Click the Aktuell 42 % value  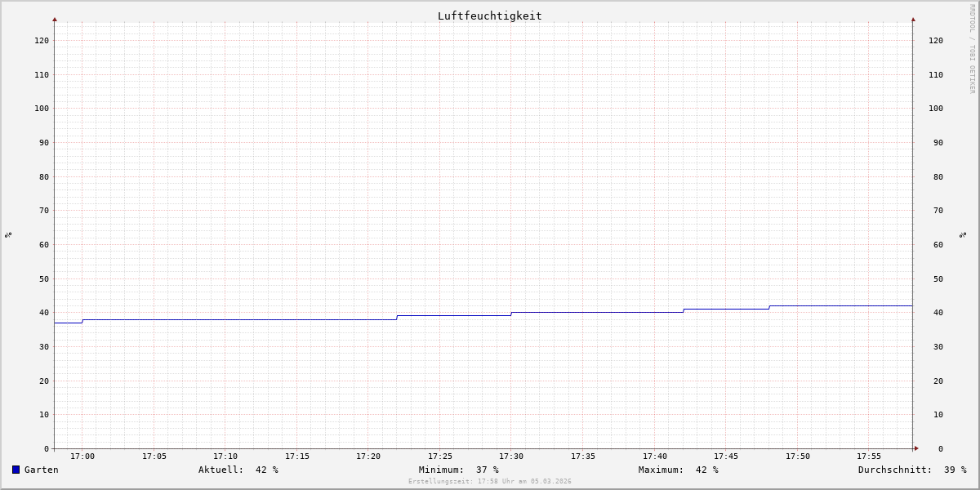click(238, 470)
